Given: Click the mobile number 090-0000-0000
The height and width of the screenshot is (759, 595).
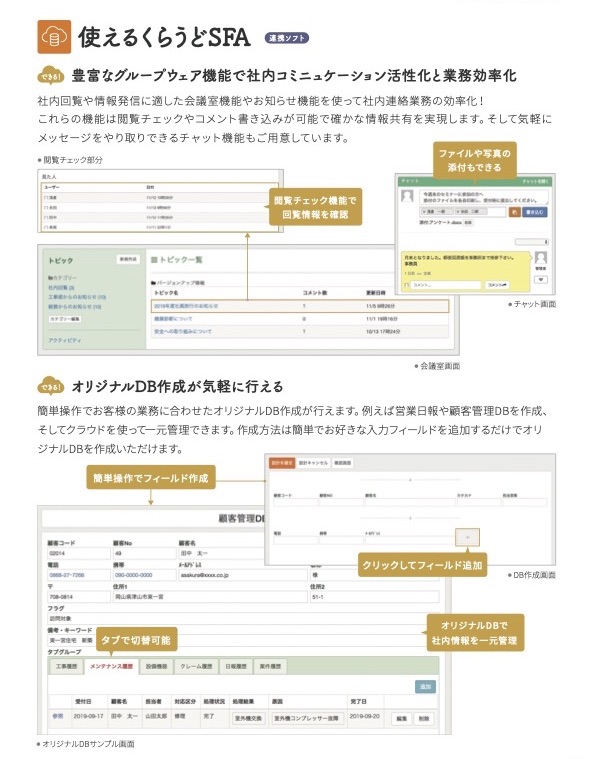Looking at the screenshot, I should (133, 575).
